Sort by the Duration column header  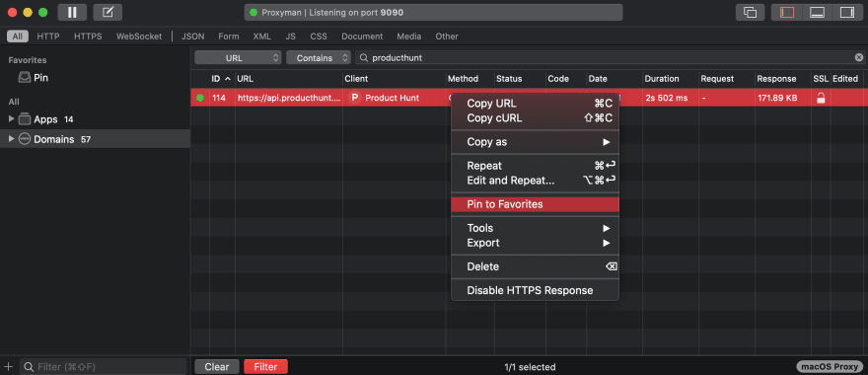click(x=671, y=79)
